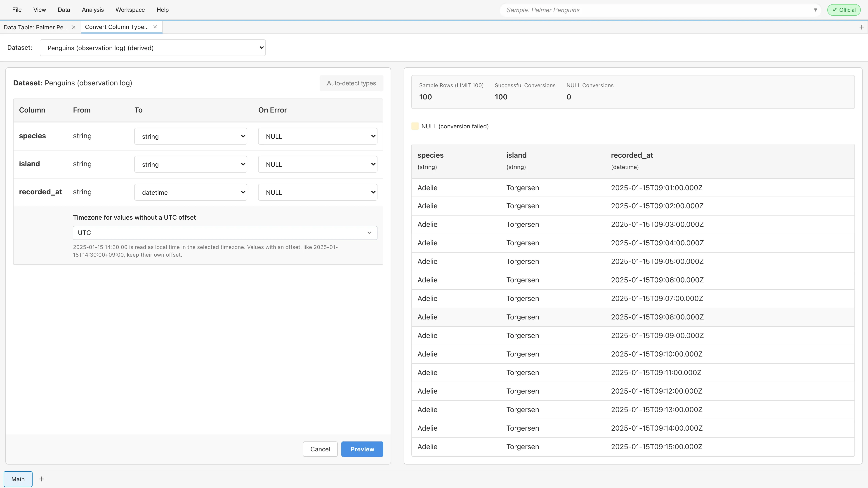Open the File menu
Screen dimensions: 868x488
(17, 10)
